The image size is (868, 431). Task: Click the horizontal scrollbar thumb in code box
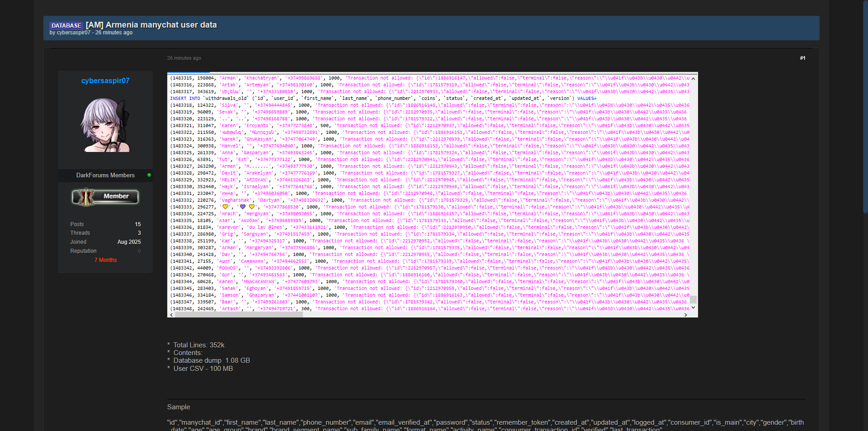tap(239, 315)
